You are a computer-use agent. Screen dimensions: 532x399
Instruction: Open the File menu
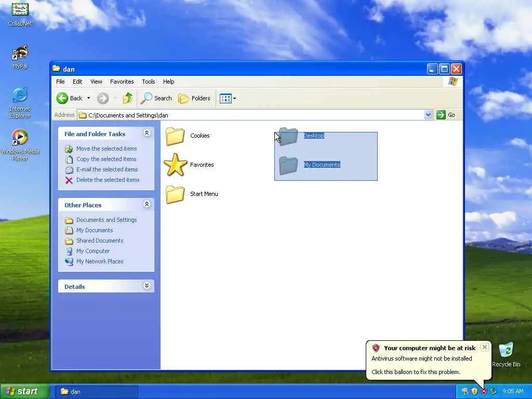pyautogui.click(x=60, y=82)
